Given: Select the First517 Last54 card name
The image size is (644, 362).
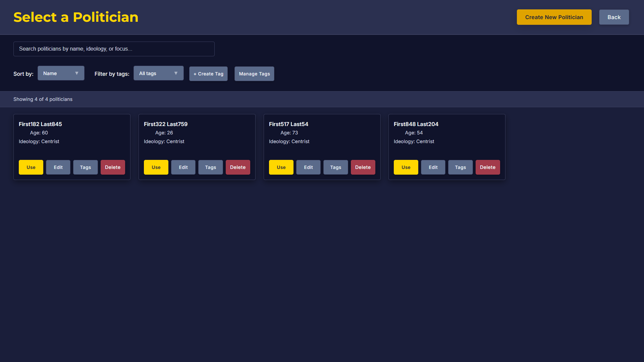Looking at the screenshot, I should coord(288,124).
